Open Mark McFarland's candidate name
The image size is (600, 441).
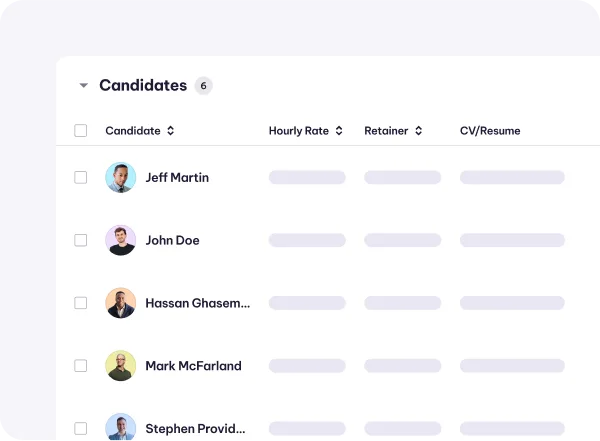tap(193, 366)
